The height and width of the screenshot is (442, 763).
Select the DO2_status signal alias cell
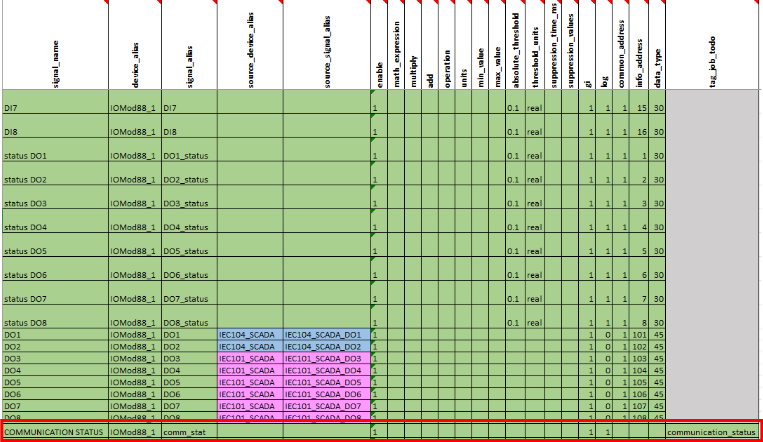coord(189,173)
